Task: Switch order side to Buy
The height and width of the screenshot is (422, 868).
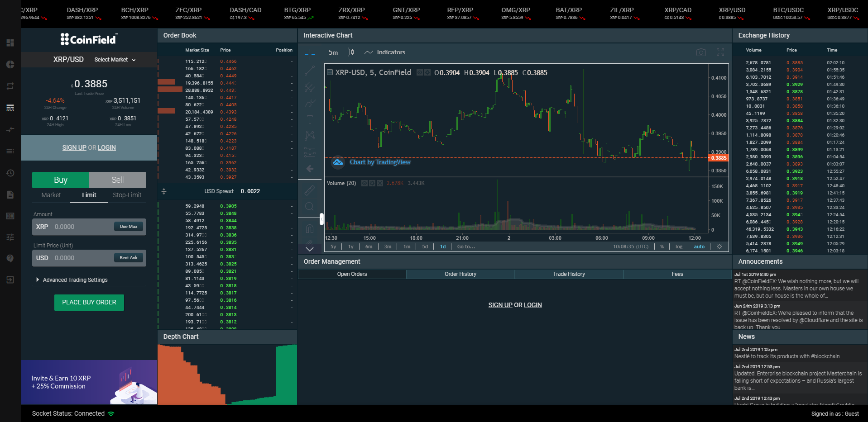Action: pos(61,180)
